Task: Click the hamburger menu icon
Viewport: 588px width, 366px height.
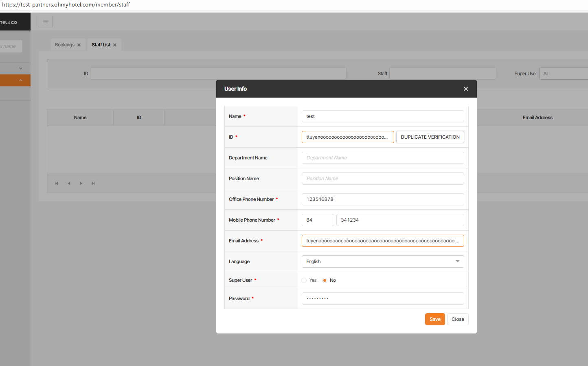Action: 46,22
